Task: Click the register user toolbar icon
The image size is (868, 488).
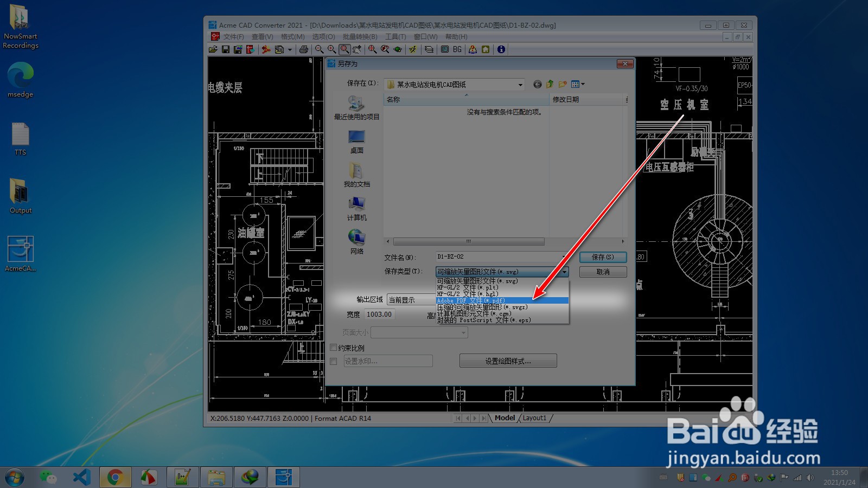Action: coord(473,49)
